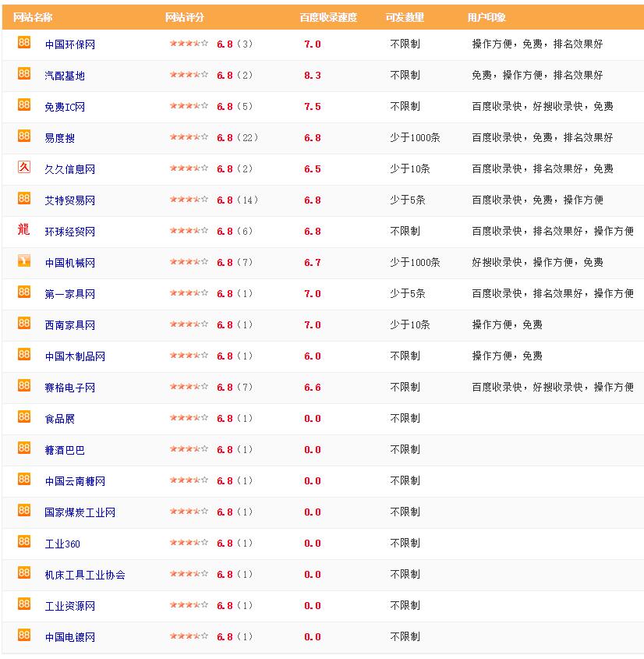Image resolution: width=644 pixels, height=659 pixels.
Task: Follow the 环球经贸网 link
Action: 69,232
